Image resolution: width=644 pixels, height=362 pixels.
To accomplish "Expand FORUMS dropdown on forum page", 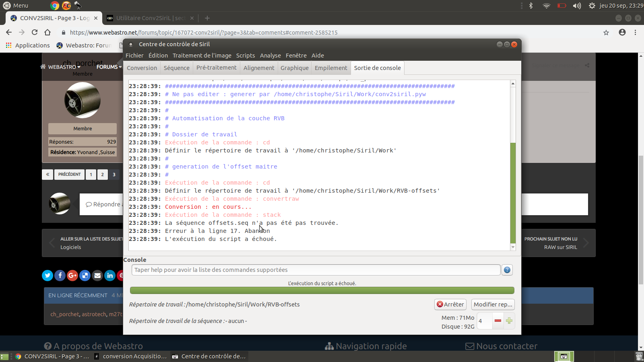I will [x=109, y=67].
